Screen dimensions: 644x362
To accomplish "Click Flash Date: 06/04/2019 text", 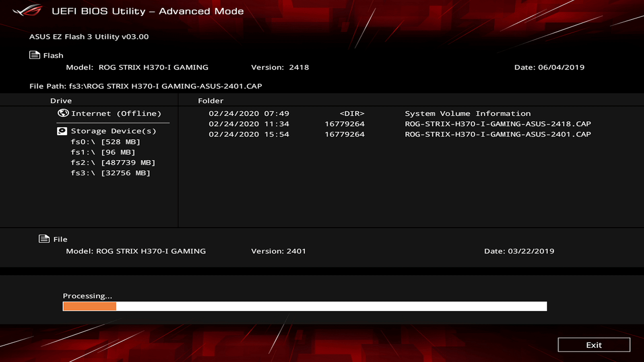I will [x=549, y=67].
